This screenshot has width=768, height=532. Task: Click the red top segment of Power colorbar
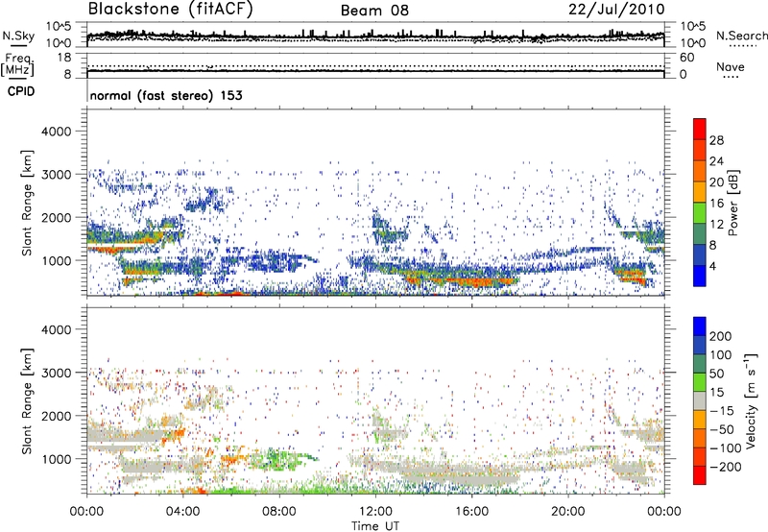pyautogui.click(x=700, y=130)
